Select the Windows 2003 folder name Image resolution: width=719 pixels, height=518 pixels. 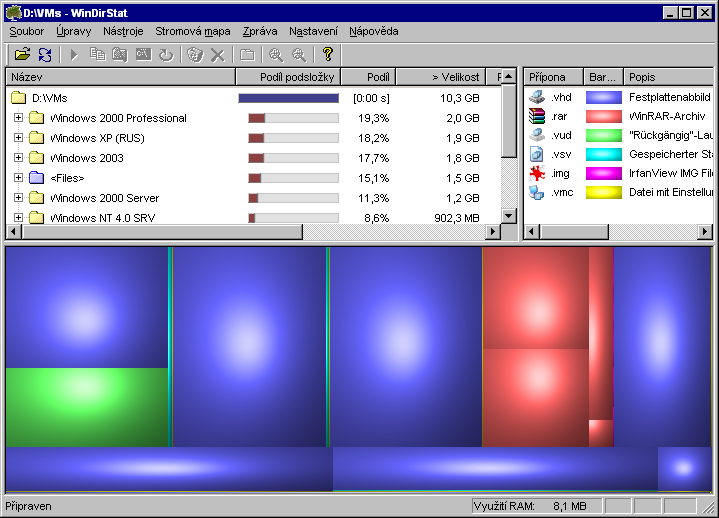[x=87, y=158]
